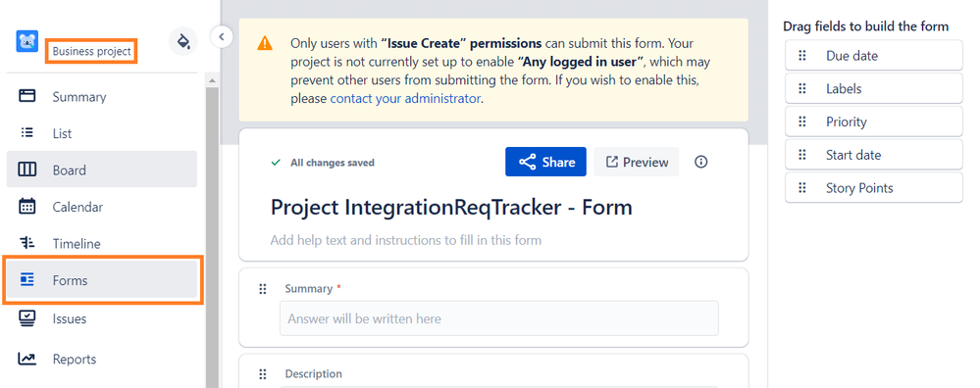980x388 pixels.
Task: Click the Labels drag handle
Action: (802, 88)
